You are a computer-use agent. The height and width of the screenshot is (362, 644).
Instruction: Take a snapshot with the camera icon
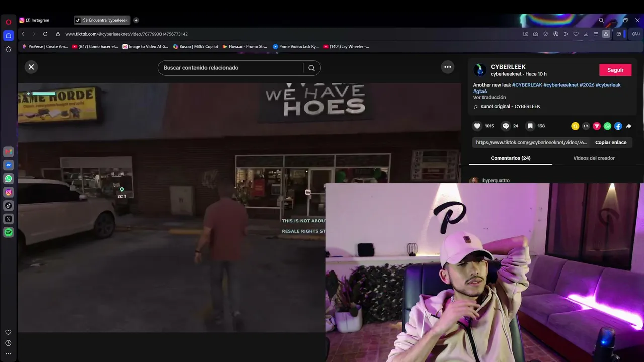click(x=535, y=34)
